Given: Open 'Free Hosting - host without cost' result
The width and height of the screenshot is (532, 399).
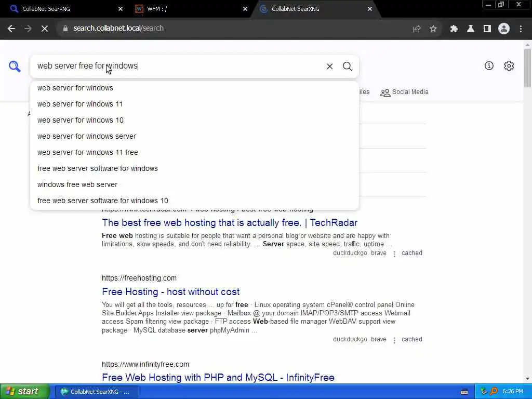Looking at the screenshot, I should 170,292.
